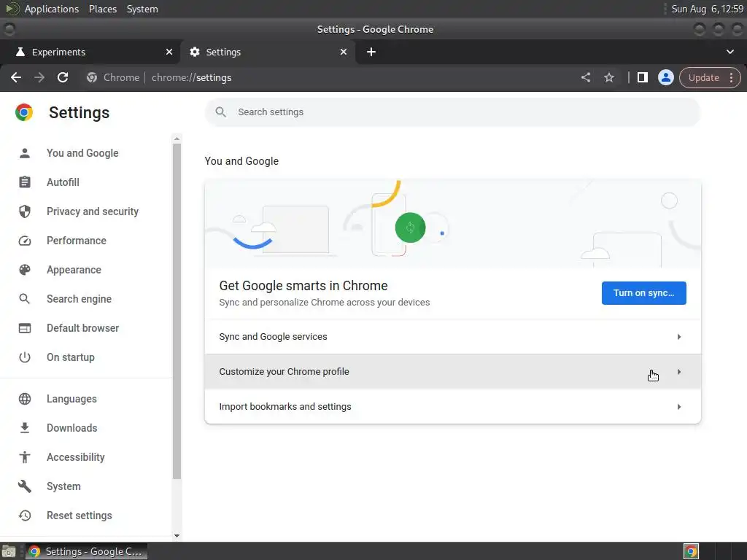Viewport: 747px width, 560px height.
Task: Reload the settings page
Action: pyautogui.click(x=63, y=77)
